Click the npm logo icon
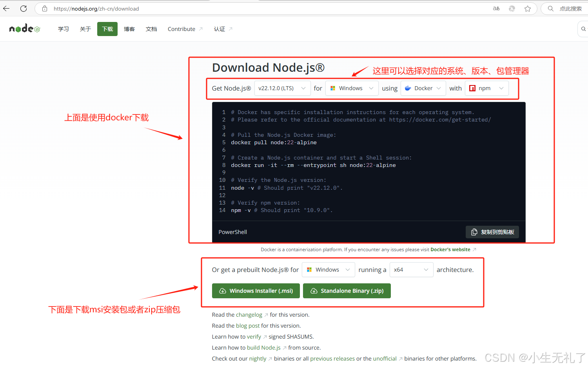Viewport: 588px width, 368px height. pyautogui.click(x=472, y=88)
